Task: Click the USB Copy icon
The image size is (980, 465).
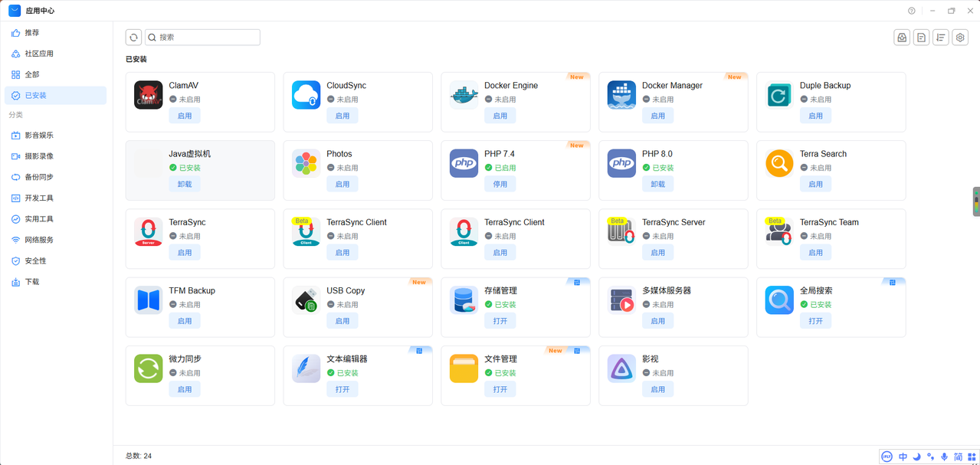Action: (x=306, y=300)
